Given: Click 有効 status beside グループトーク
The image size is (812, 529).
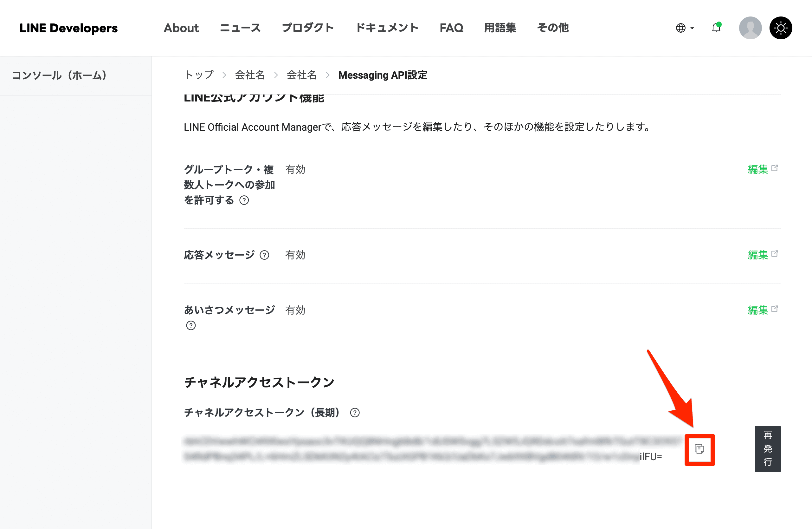Looking at the screenshot, I should [295, 169].
